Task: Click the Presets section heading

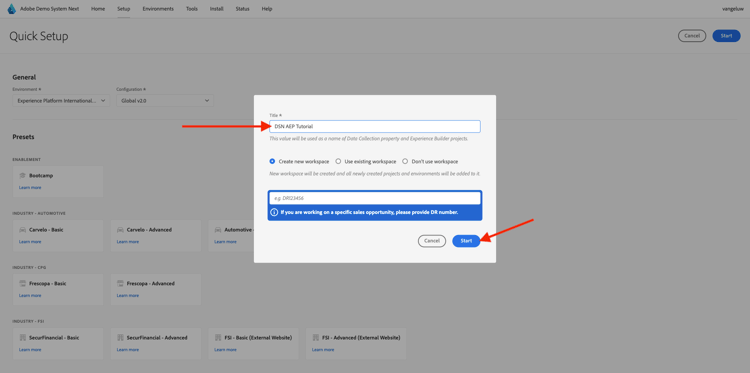Action: (23, 137)
